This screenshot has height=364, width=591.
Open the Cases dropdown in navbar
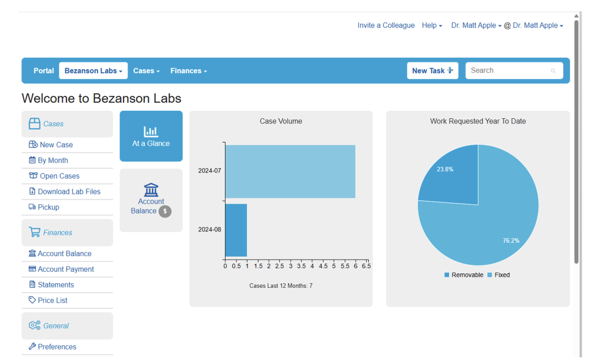tap(146, 71)
